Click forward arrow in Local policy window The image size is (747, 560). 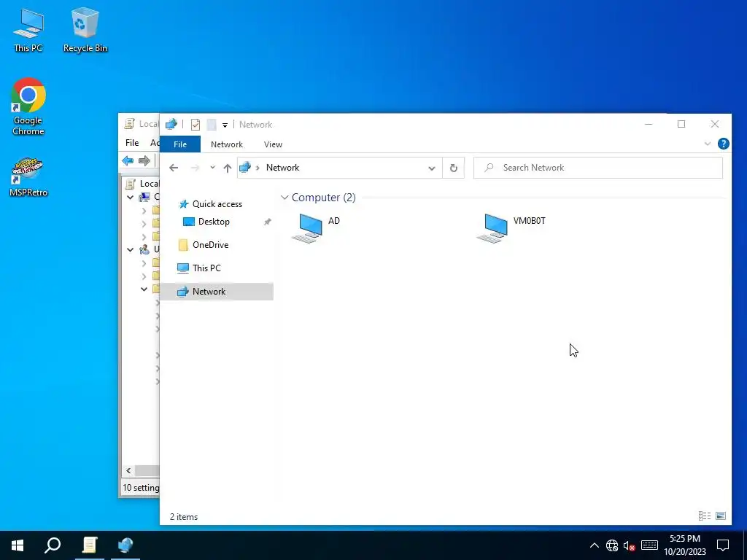point(144,160)
